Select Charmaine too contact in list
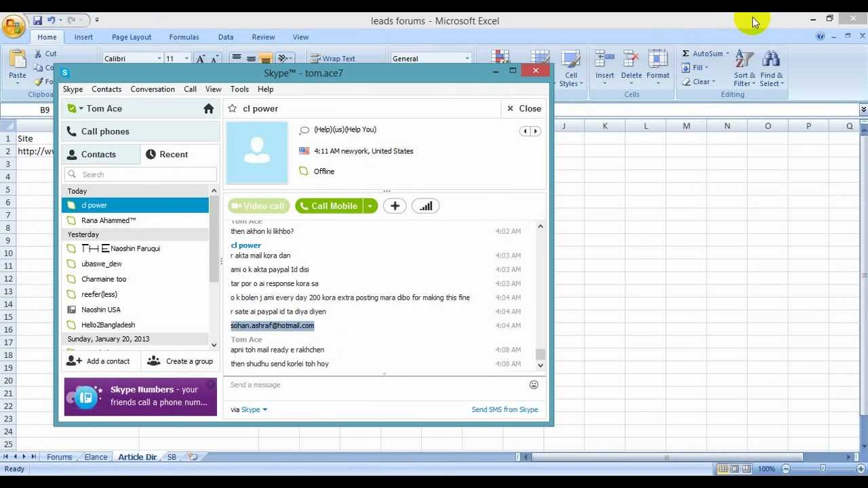 tap(135, 279)
